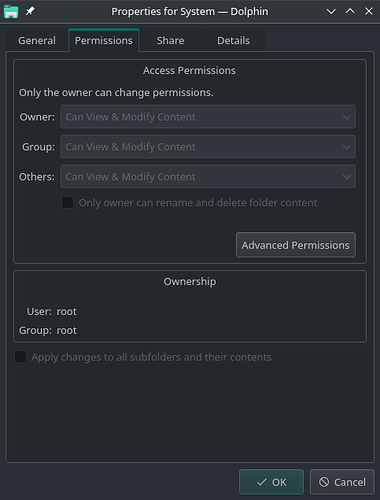Enable only owner can rename and delete
The width and height of the screenshot is (380, 500).
tap(68, 202)
